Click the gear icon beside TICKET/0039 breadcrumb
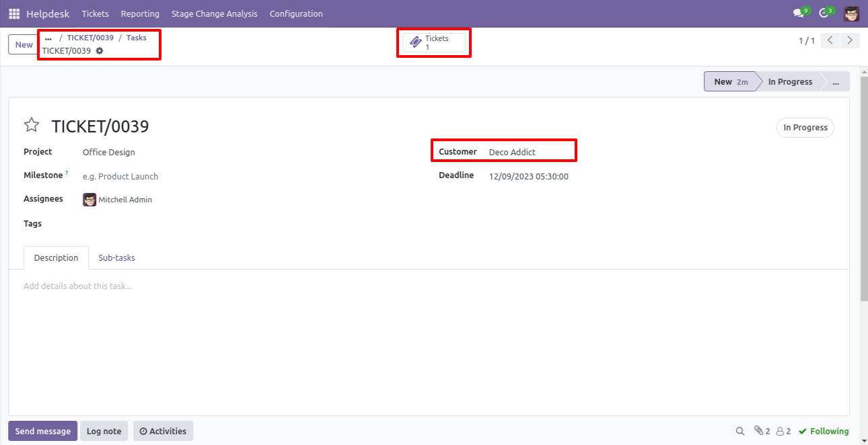The height and width of the screenshot is (445, 868). [100, 51]
